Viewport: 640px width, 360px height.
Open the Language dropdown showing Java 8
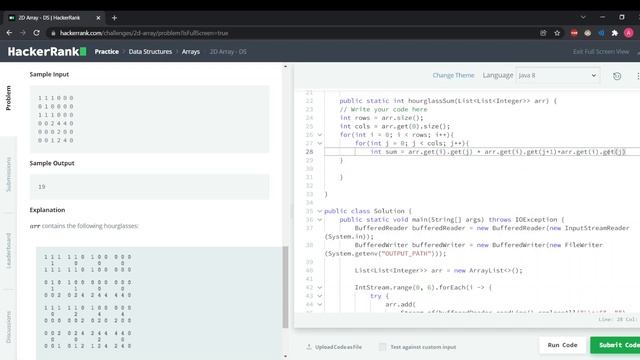558,76
